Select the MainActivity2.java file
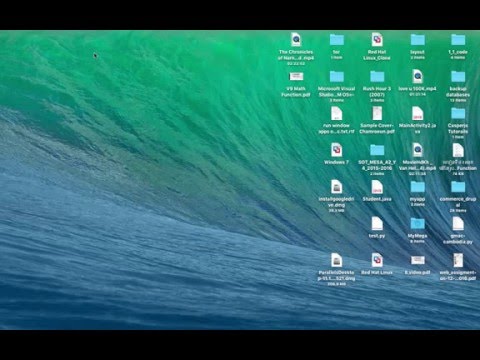 tap(417, 114)
